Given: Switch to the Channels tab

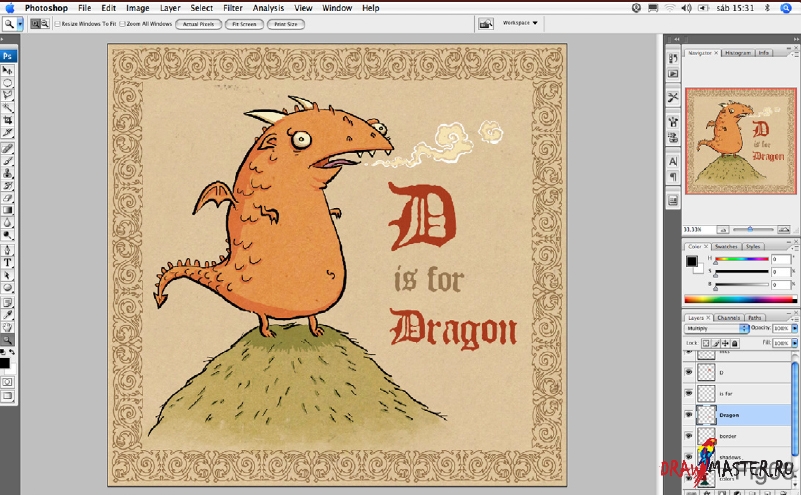Looking at the screenshot, I should 728,318.
